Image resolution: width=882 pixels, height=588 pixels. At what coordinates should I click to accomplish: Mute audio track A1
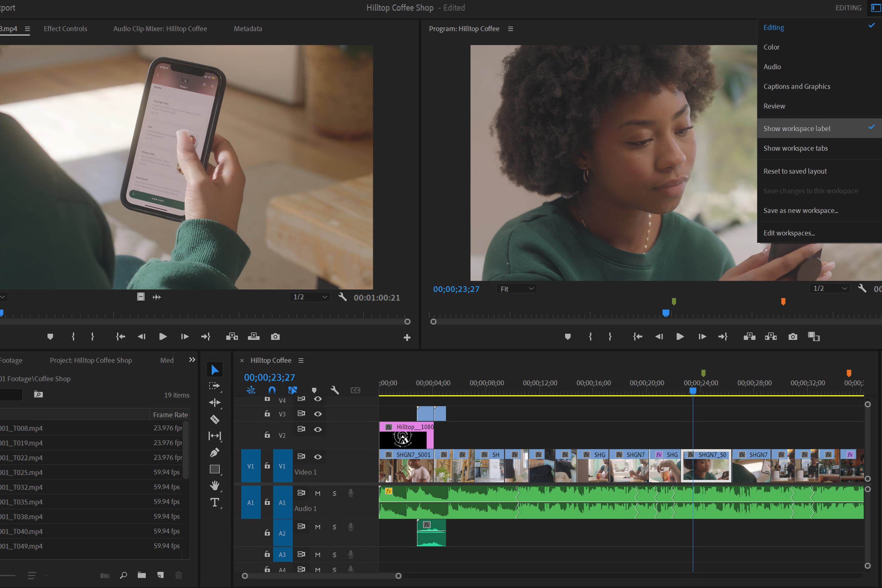pos(318,493)
